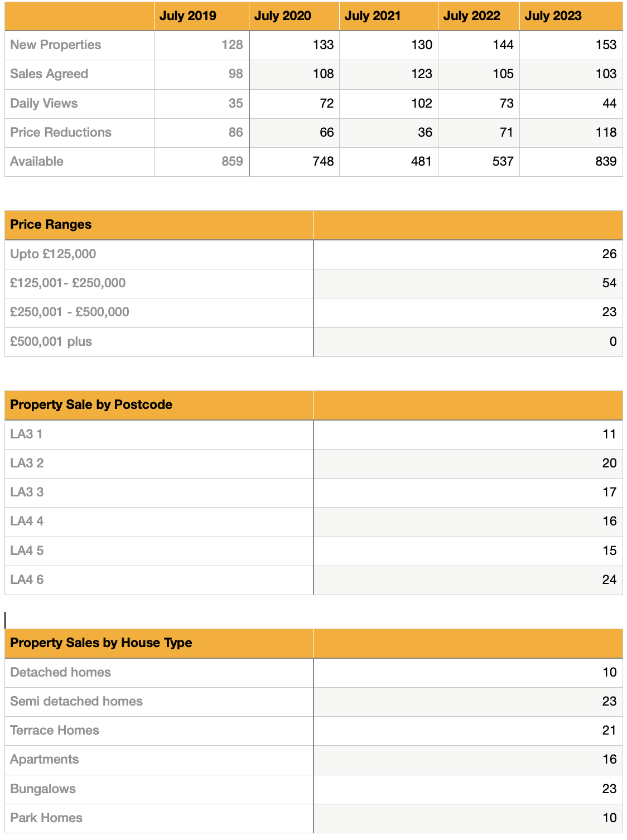627x840 pixels.
Task: Click the Upto £125,000 row label
Action: pos(53,254)
